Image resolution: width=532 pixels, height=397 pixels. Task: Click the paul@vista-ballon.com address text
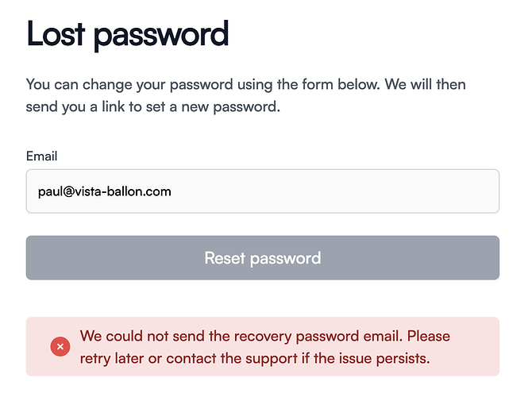[x=105, y=191]
